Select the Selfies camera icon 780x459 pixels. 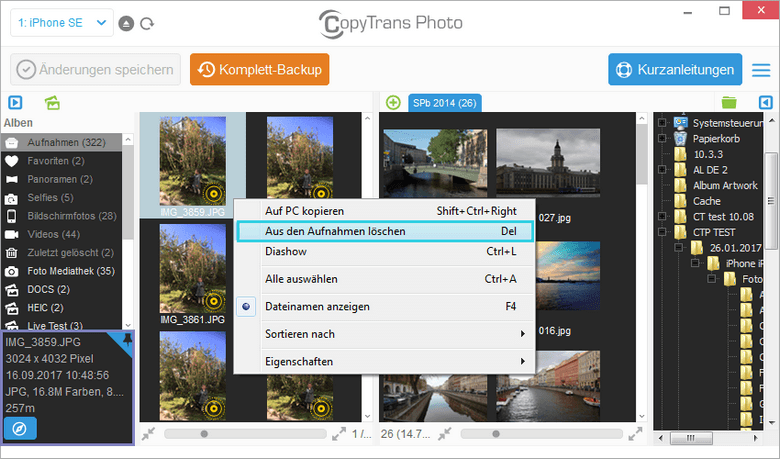[x=11, y=198]
